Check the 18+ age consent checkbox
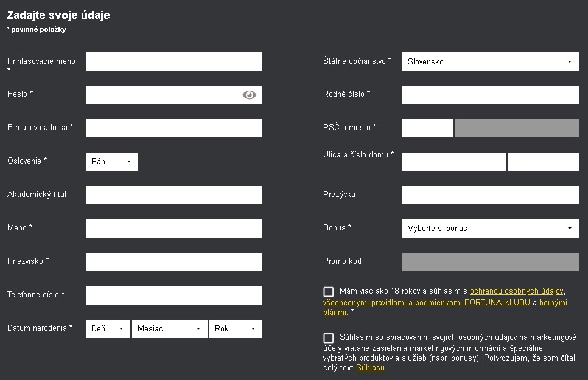 pyautogui.click(x=329, y=292)
